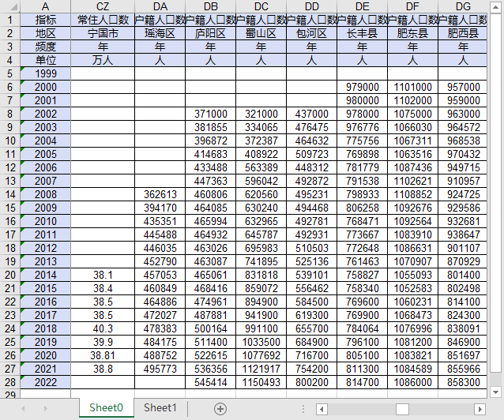Click the cell with value 1101000
The image size is (504, 420).
click(x=412, y=87)
